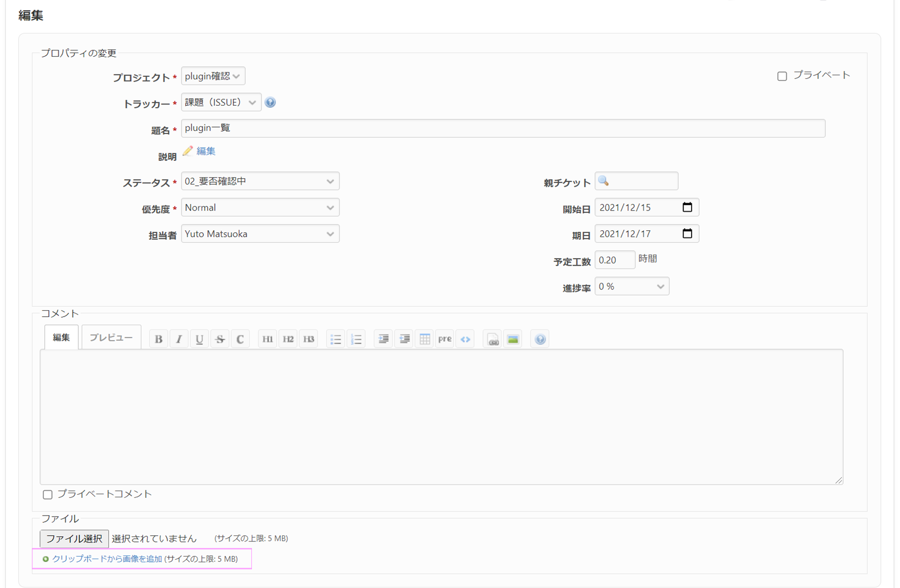Click the 編集 link for 説明
Viewport: 900px width, 588px height.
(x=206, y=151)
